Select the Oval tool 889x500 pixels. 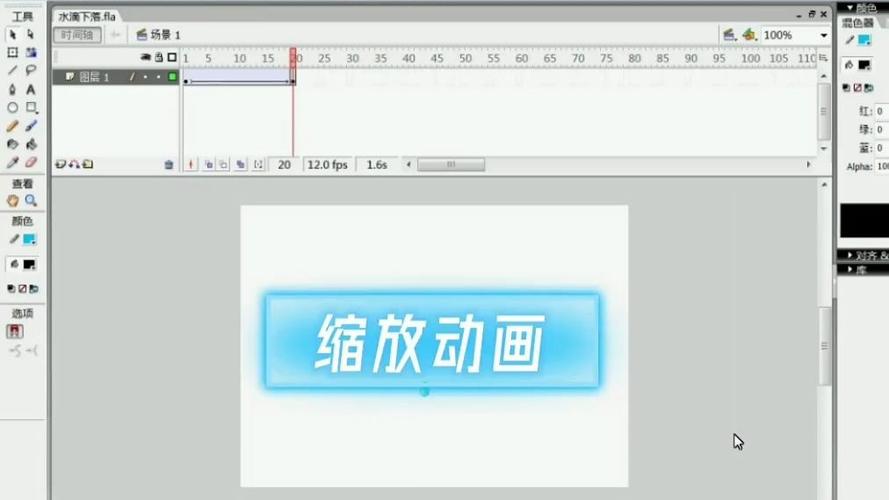(x=12, y=107)
